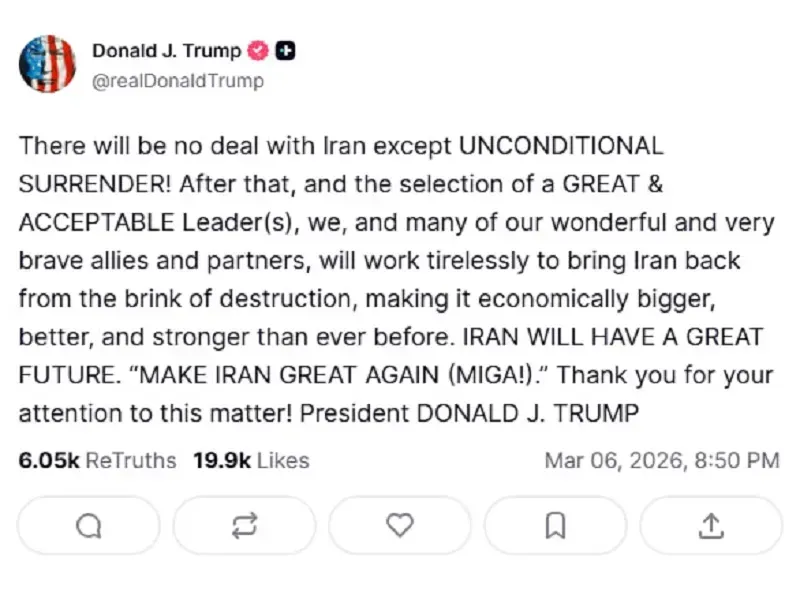Share the post with the upload arrow icon
The image size is (800, 595).
pyautogui.click(x=710, y=525)
